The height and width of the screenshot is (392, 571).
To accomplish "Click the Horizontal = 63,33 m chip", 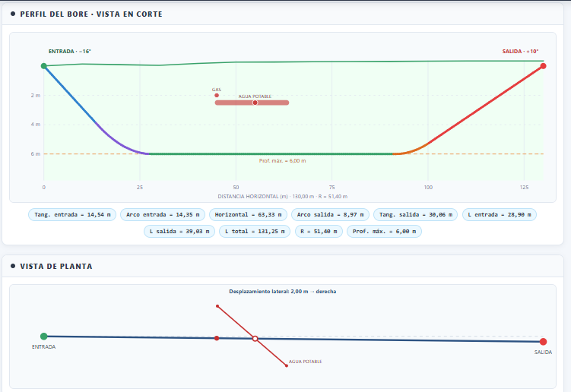I will [x=248, y=215].
